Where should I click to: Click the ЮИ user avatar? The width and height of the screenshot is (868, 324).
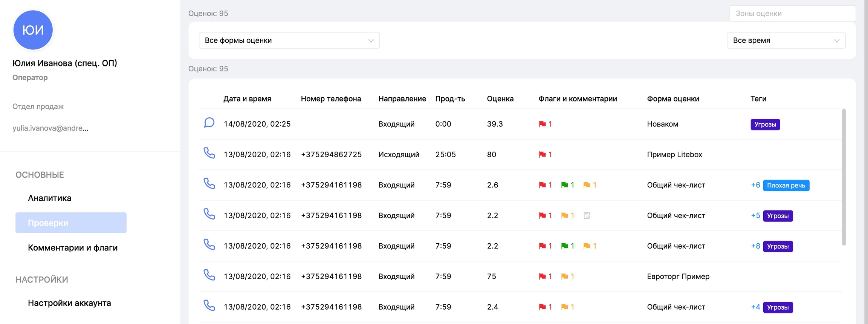click(x=33, y=30)
